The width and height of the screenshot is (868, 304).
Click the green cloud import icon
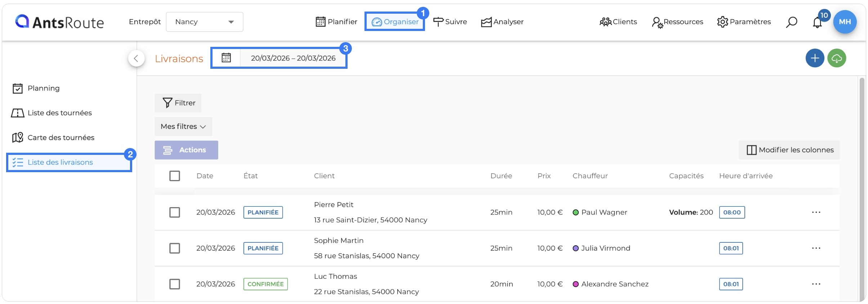click(x=836, y=58)
